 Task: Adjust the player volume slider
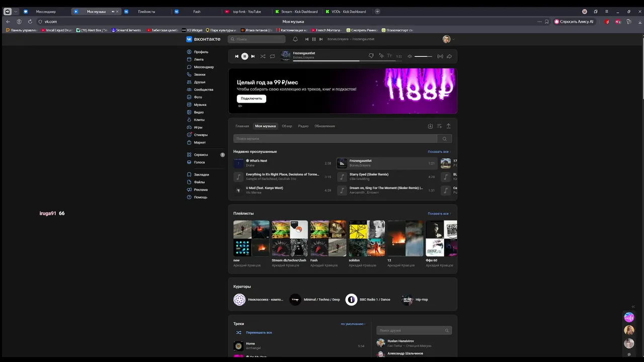[x=423, y=56]
